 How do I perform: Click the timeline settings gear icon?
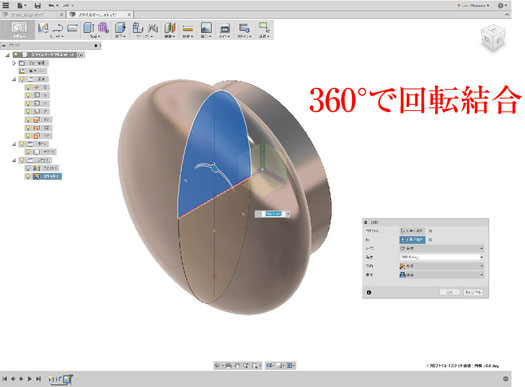(x=506, y=379)
